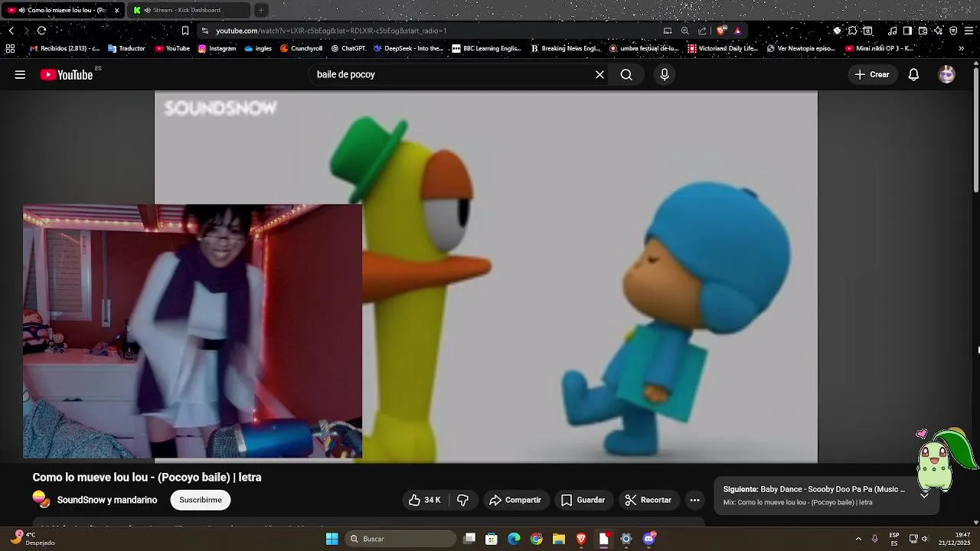Clear the search box with the X
The width and height of the screenshot is (980, 551).
pyautogui.click(x=599, y=74)
